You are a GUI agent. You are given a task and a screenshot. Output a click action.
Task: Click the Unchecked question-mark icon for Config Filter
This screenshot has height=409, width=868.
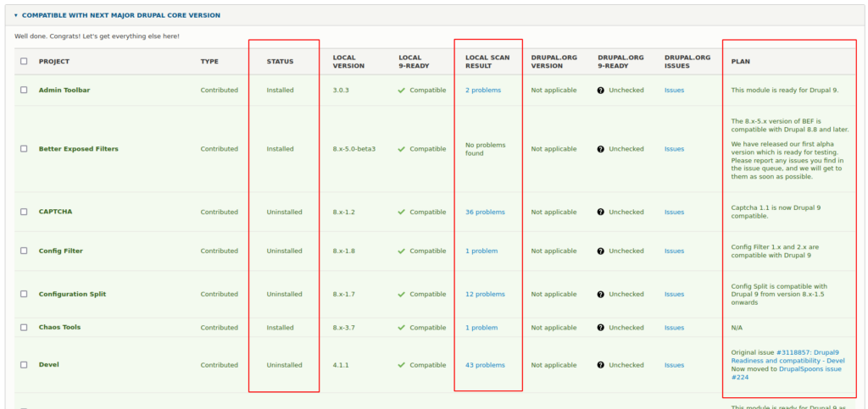coord(601,251)
